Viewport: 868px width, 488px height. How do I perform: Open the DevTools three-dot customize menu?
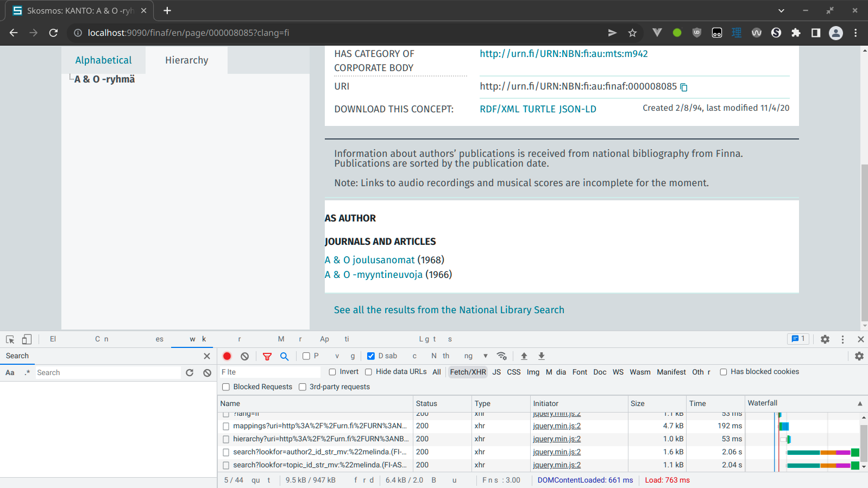click(842, 339)
